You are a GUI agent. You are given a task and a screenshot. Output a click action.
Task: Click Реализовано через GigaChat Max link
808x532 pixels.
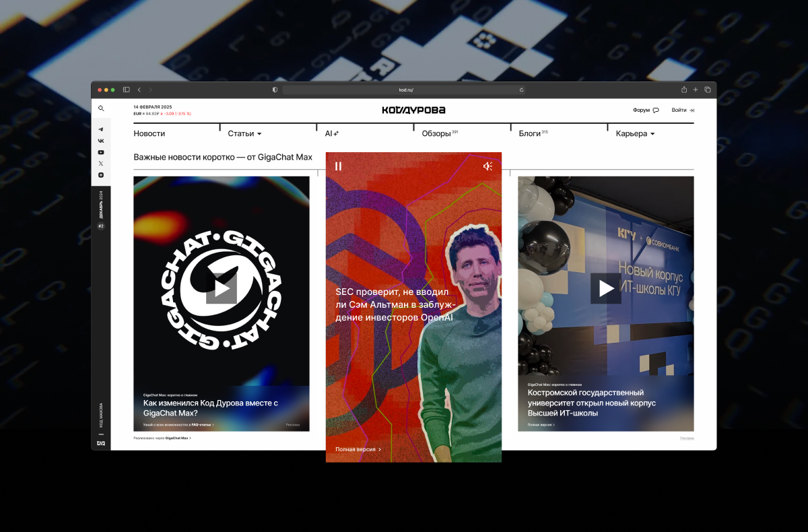pos(162,438)
